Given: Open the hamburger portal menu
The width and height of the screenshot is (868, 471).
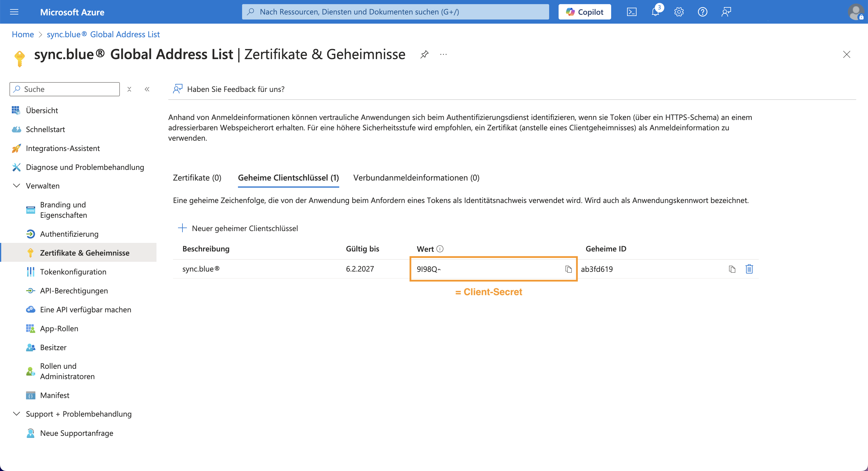Looking at the screenshot, I should click(14, 12).
